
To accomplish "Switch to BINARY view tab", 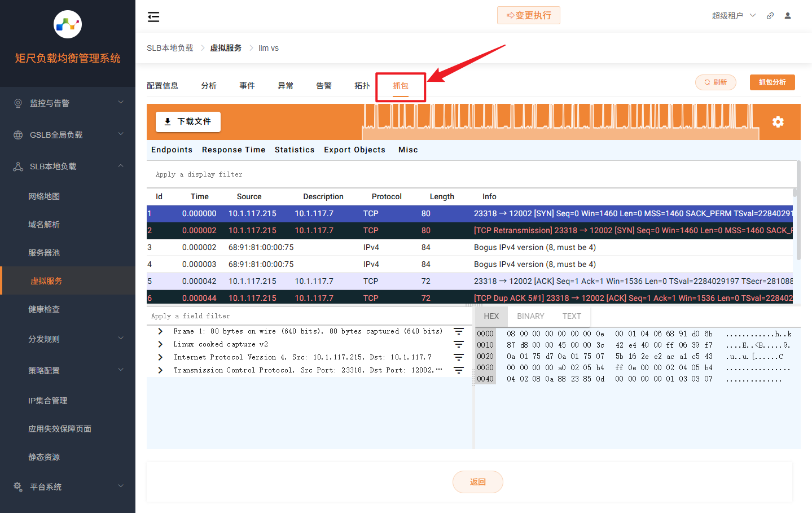I will 530,316.
